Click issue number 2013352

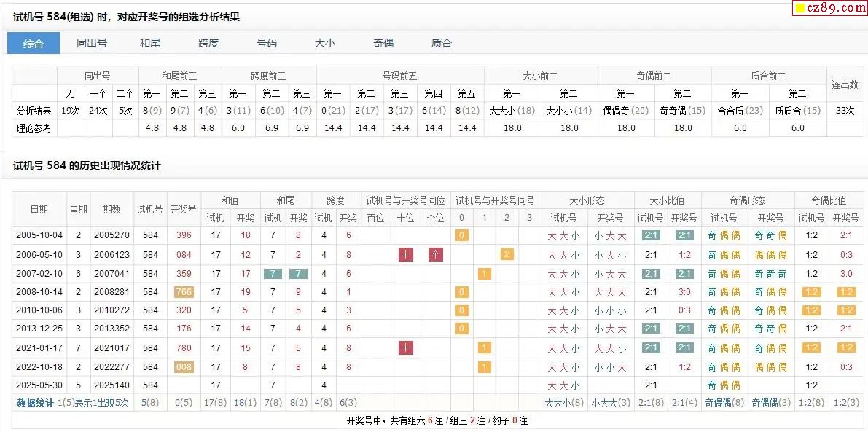(x=112, y=329)
